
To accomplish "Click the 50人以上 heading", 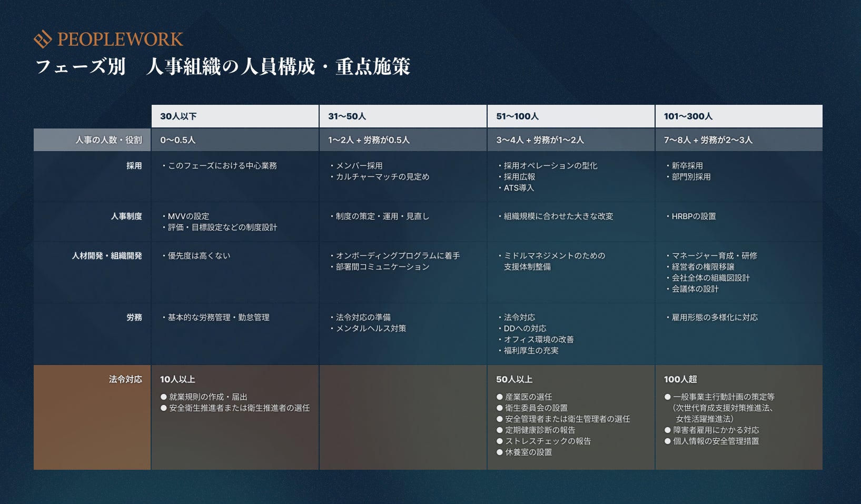I will coord(514,379).
